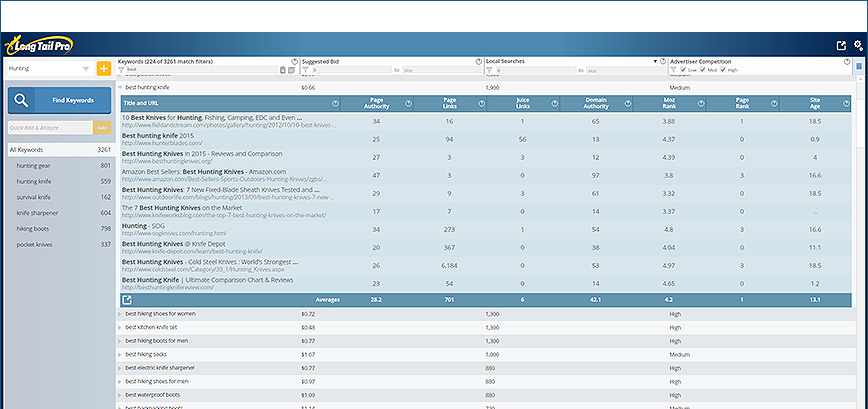Image resolution: width=868 pixels, height=409 pixels.
Task: Toggle the High competition checkbox
Action: [x=722, y=70]
